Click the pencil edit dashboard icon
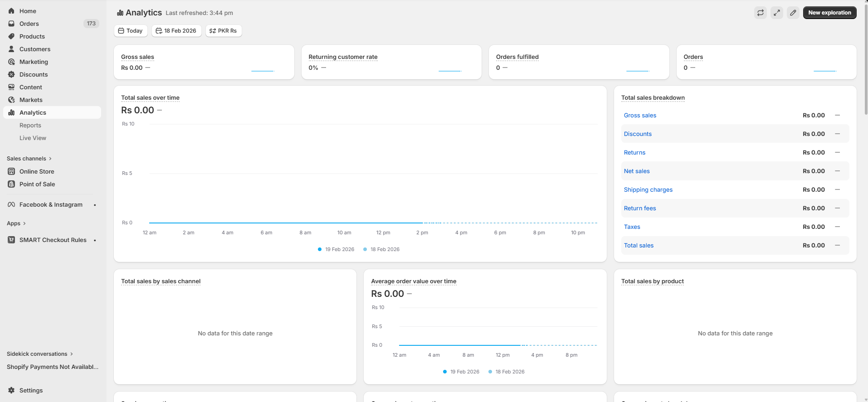 (793, 13)
